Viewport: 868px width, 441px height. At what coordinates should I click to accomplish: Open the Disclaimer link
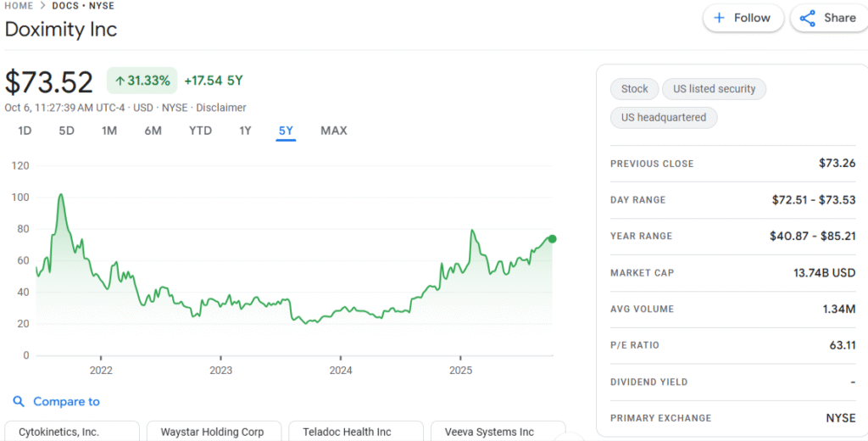[x=221, y=108]
